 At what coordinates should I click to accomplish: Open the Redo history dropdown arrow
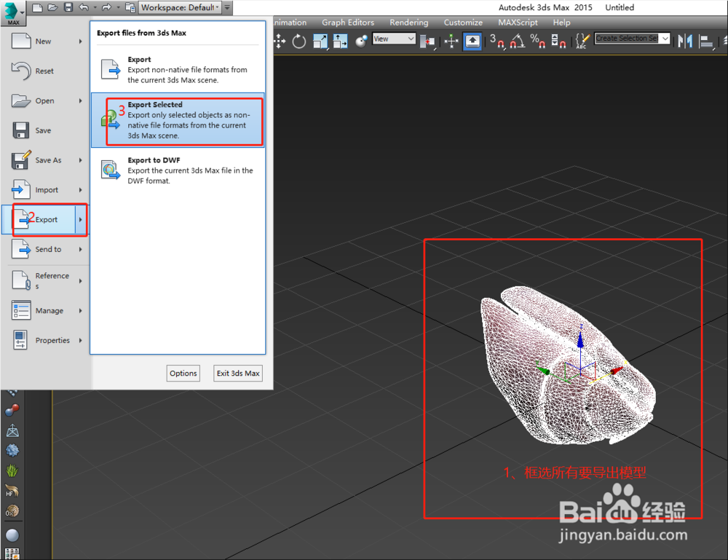pyautogui.click(x=118, y=7)
